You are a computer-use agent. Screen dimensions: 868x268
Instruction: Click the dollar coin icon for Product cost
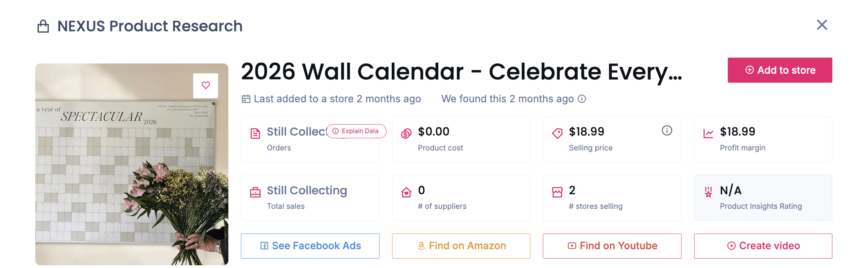(x=406, y=133)
